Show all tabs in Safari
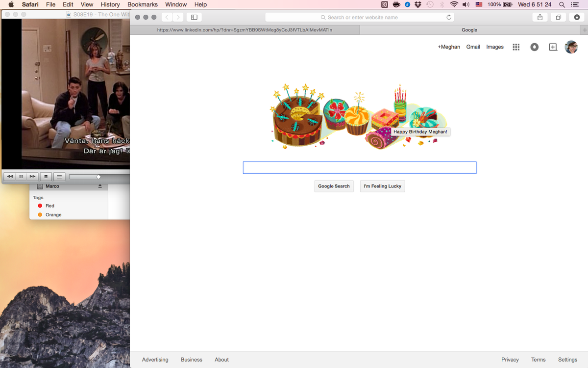This screenshot has width=588, height=368. tap(558, 17)
